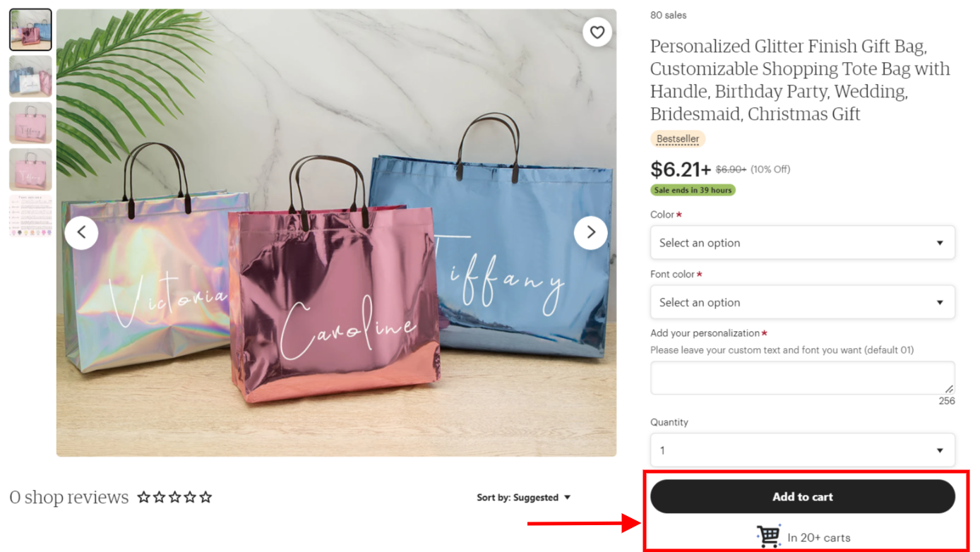This screenshot has width=980, height=552.
Task: Open the Sort by: Suggested menu
Action: pyautogui.click(x=523, y=498)
